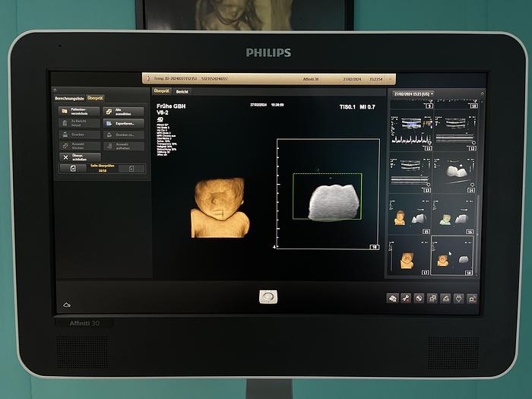Click the network globe status icon

coord(419,298)
